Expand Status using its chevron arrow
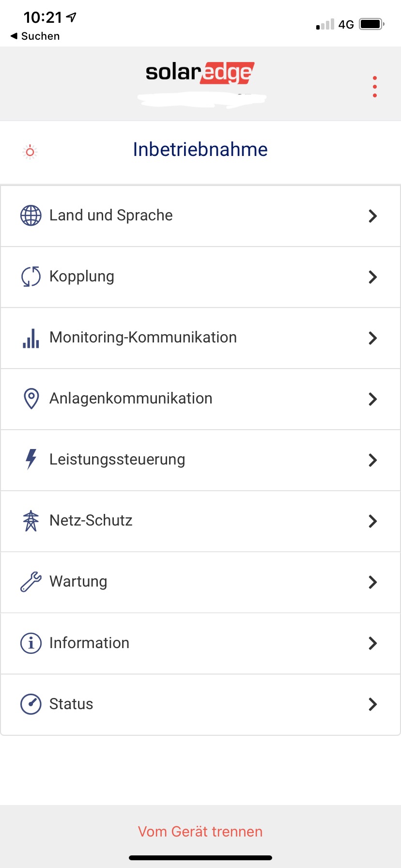The height and width of the screenshot is (868, 401). tap(372, 704)
